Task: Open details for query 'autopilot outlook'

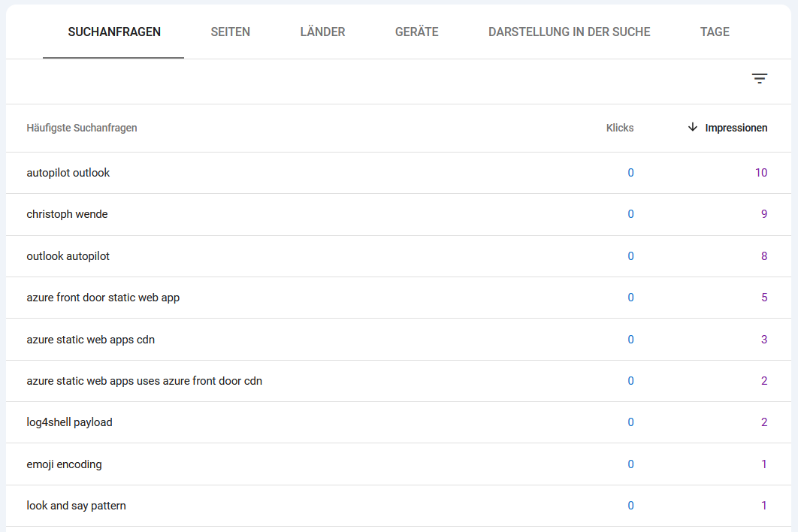Action: (68, 172)
